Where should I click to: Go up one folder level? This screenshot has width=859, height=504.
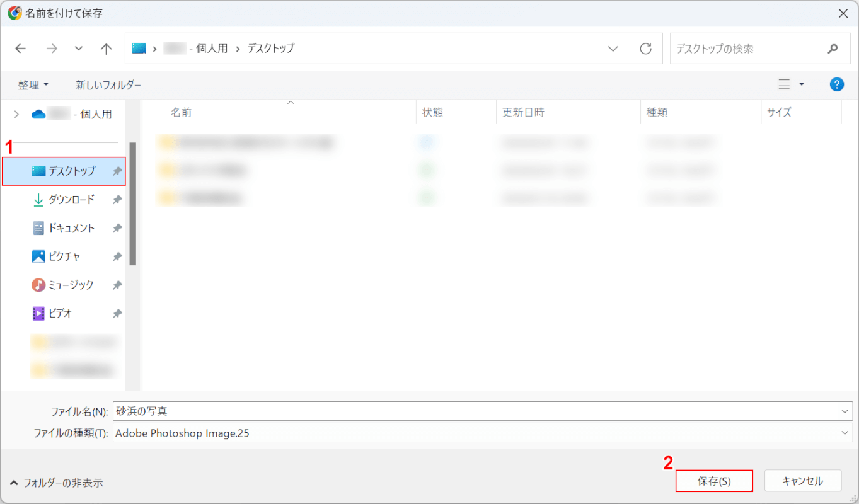coord(107,49)
